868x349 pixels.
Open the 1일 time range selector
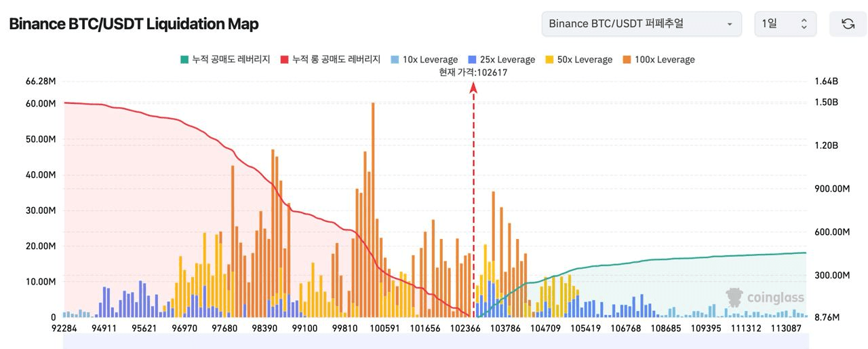(x=785, y=24)
